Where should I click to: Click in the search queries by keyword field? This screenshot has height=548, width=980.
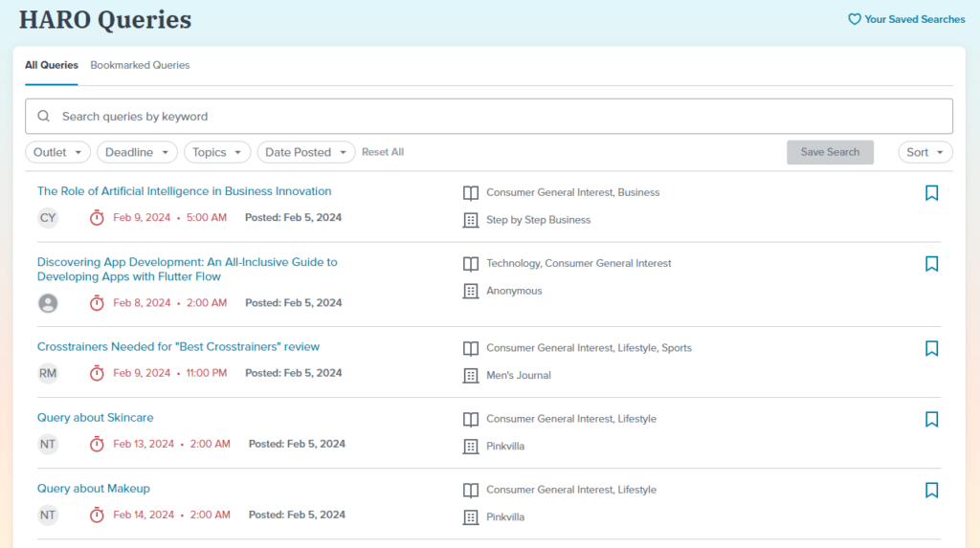coord(488,117)
